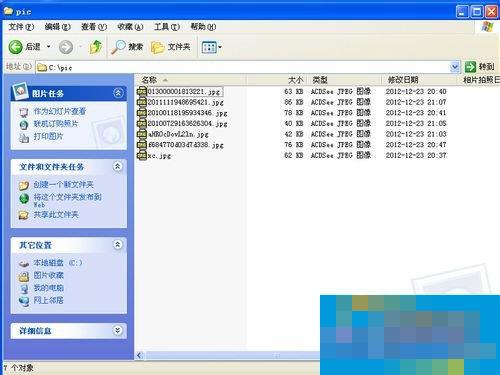This screenshot has height=375, width=500.
Task: Click date cell 2012-12-23 20:37
Action: point(416,155)
